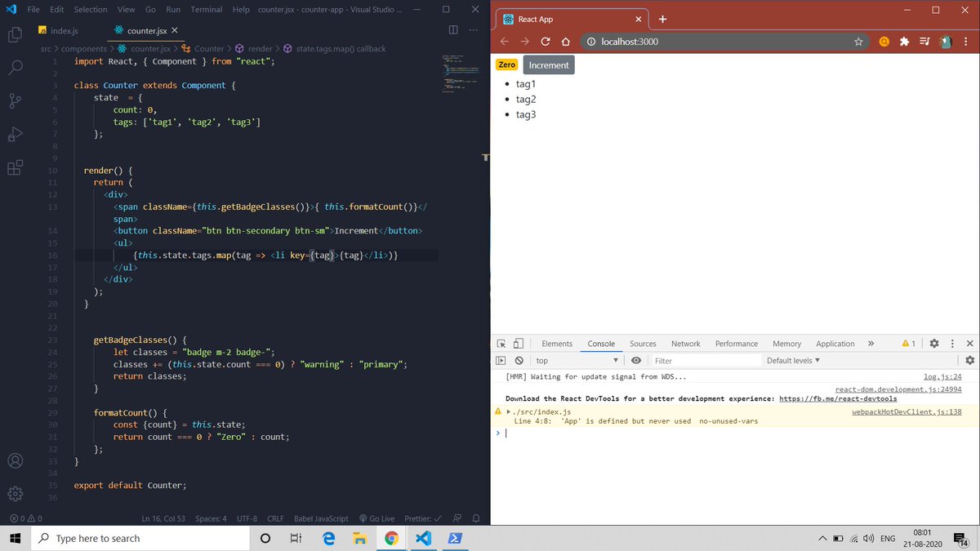Open Chrome's three-dot menu
The width and height of the screenshot is (980, 551).
(968, 42)
